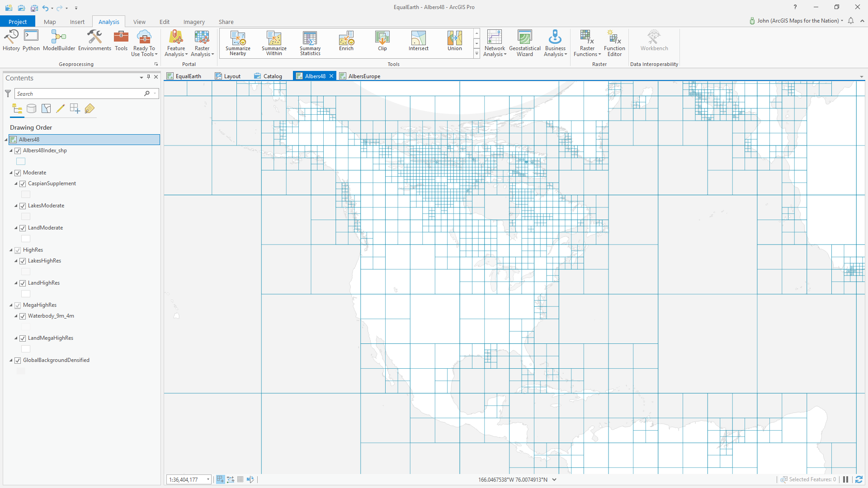Open Ready To Use Tools menu
This screenshot has width=868, height=488.
click(144, 43)
